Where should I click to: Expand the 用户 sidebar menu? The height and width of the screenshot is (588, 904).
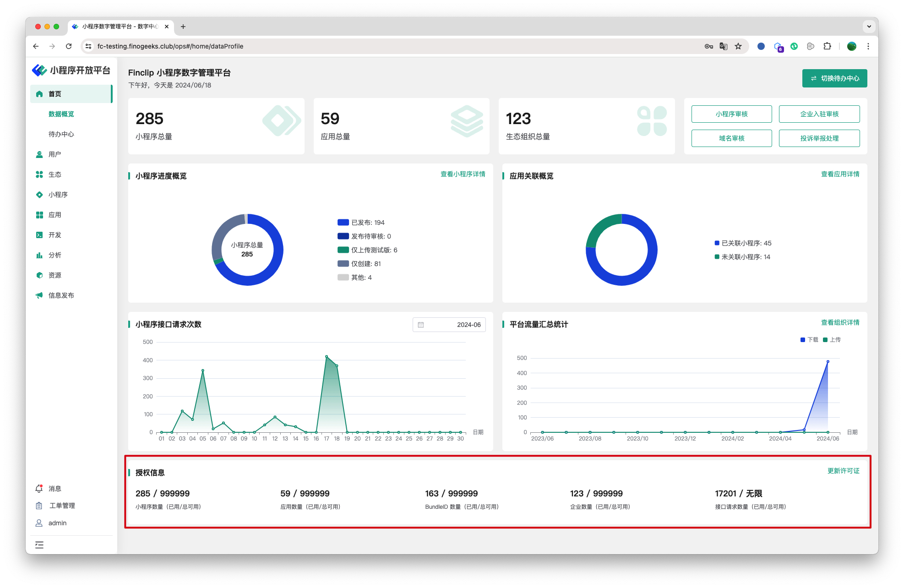pos(54,154)
